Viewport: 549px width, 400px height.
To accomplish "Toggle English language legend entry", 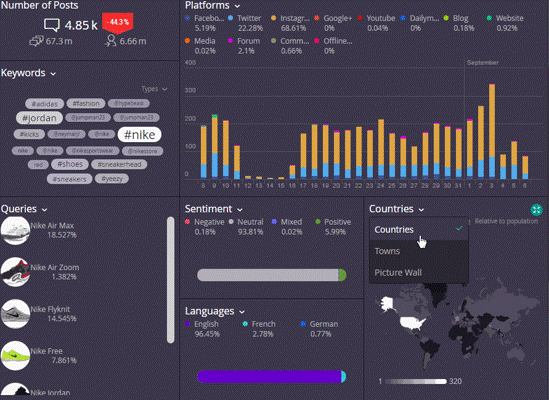I will tap(202, 329).
